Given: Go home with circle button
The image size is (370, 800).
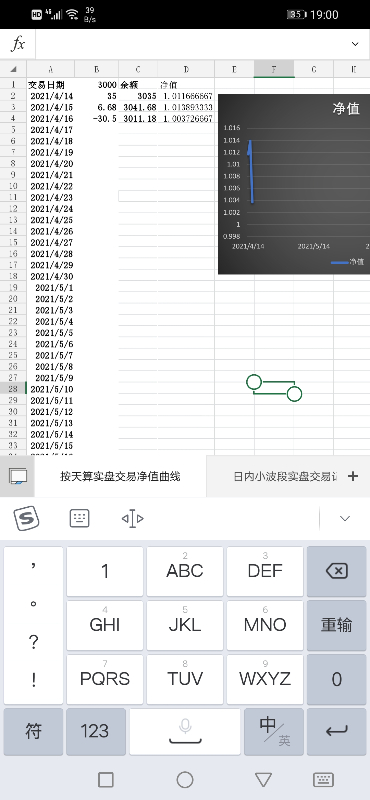Looking at the screenshot, I should (x=185, y=780).
